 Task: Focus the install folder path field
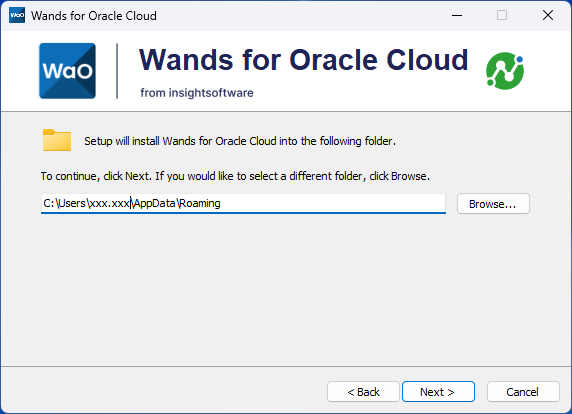243,204
